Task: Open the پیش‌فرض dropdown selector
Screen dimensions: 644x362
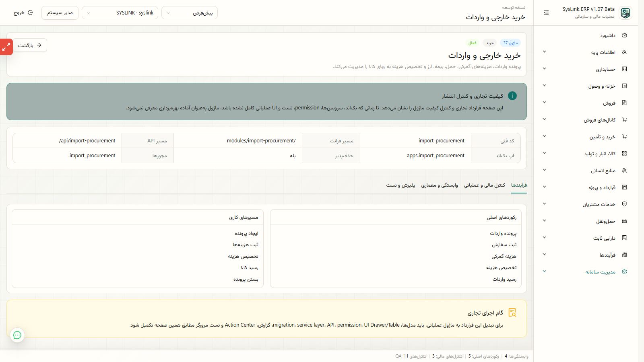Action: (190, 13)
